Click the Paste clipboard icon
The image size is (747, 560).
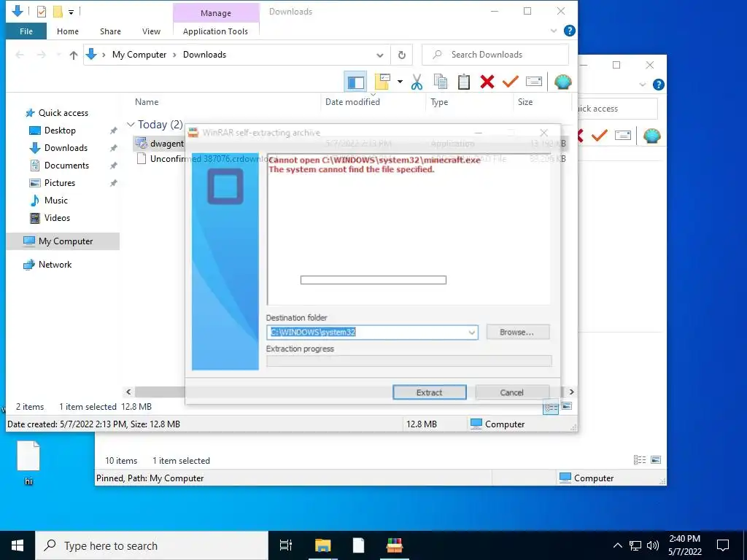click(463, 82)
